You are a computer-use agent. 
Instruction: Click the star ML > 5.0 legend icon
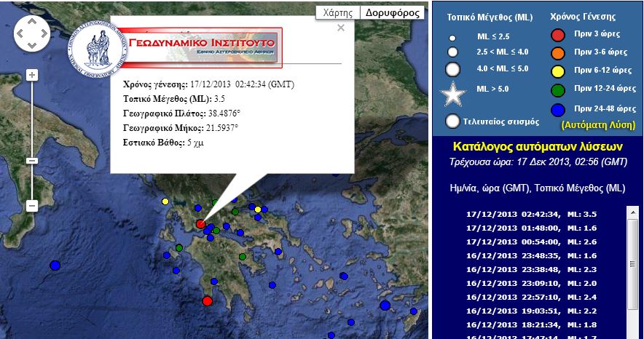tap(453, 93)
